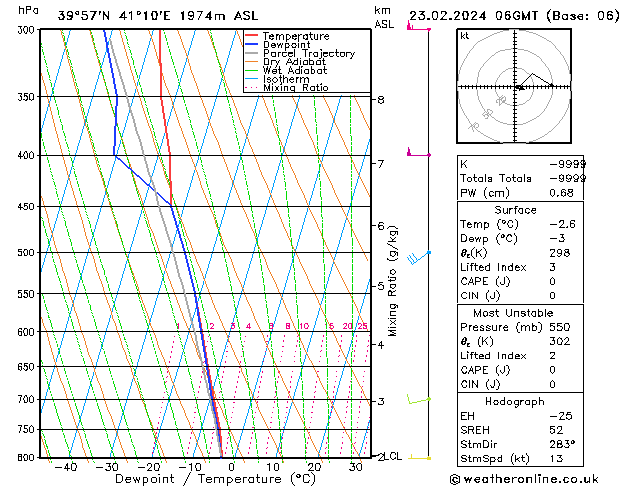Click the 'Surface' section heading

pos(515,210)
